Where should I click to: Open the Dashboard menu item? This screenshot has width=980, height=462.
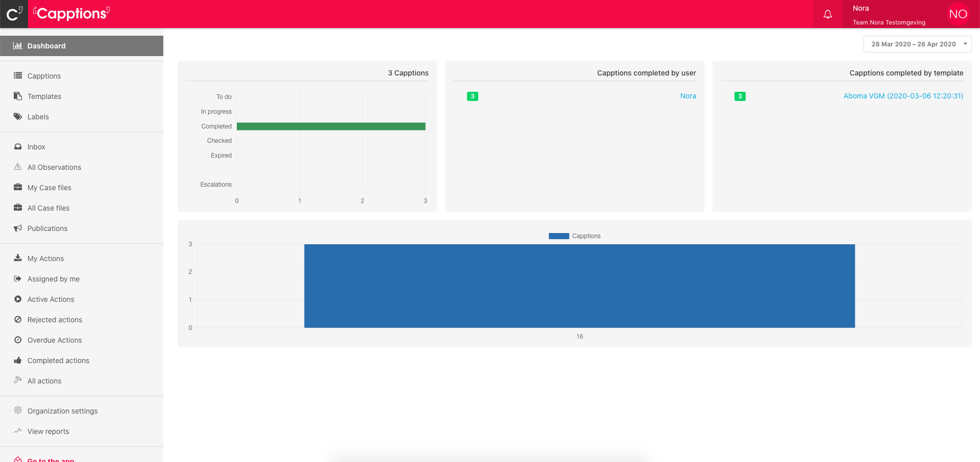click(82, 46)
